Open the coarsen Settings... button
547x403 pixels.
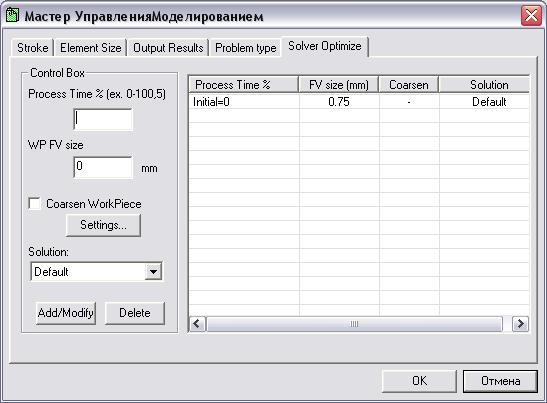pyautogui.click(x=103, y=225)
